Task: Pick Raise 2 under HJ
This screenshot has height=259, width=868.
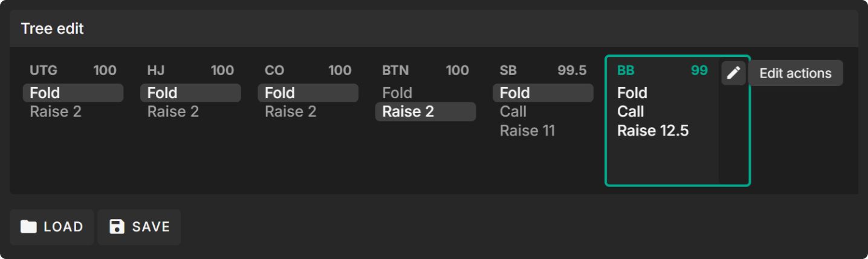Action: [173, 112]
